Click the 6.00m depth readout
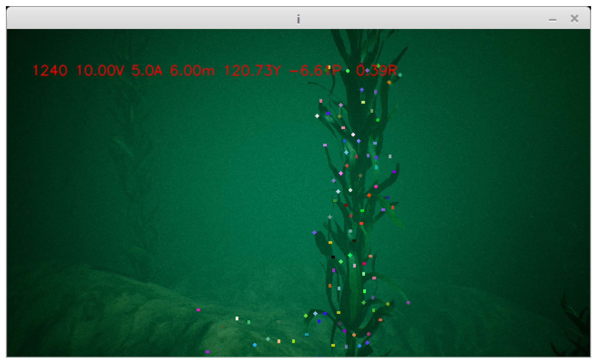The width and height of the screenshot is (597, 364). [x=192, y=70]
